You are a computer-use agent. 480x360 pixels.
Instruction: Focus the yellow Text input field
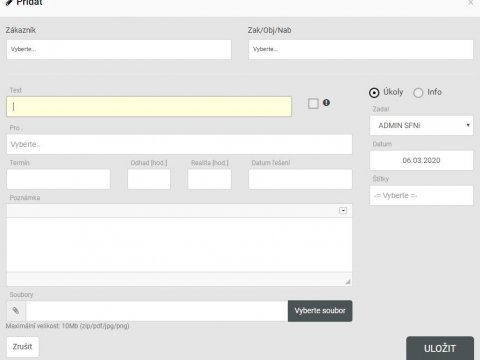pyautogui.click(x=149, y=107)
